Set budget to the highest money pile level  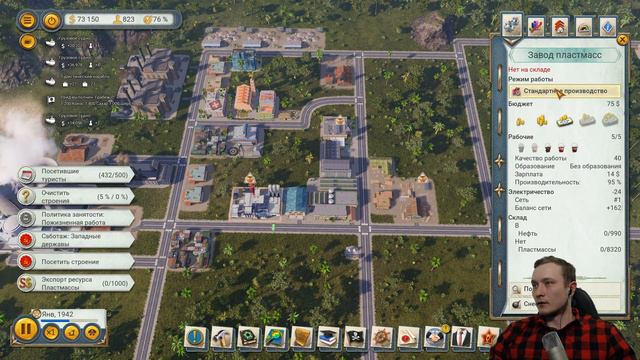[610, 120]
